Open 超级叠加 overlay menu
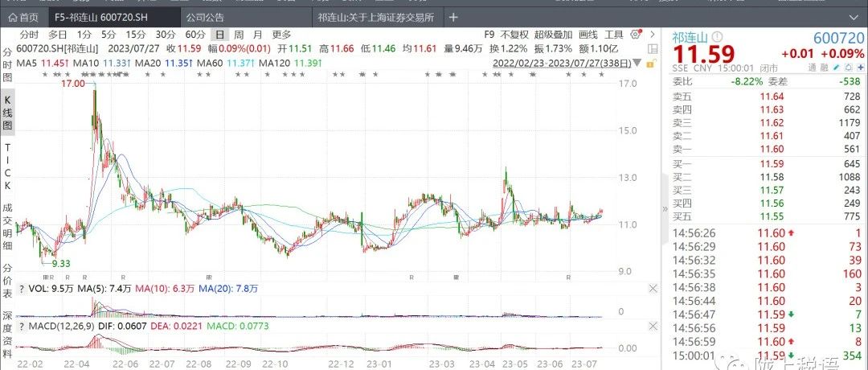This screenshot has width=868, height=370. point(554,35)
